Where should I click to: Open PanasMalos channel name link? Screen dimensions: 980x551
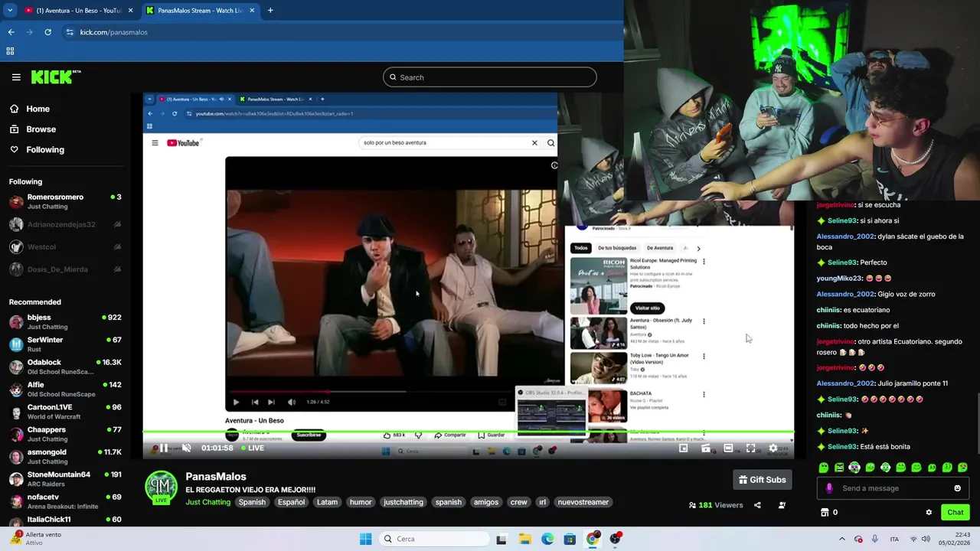pyautogui.click(x=216, y=477)
